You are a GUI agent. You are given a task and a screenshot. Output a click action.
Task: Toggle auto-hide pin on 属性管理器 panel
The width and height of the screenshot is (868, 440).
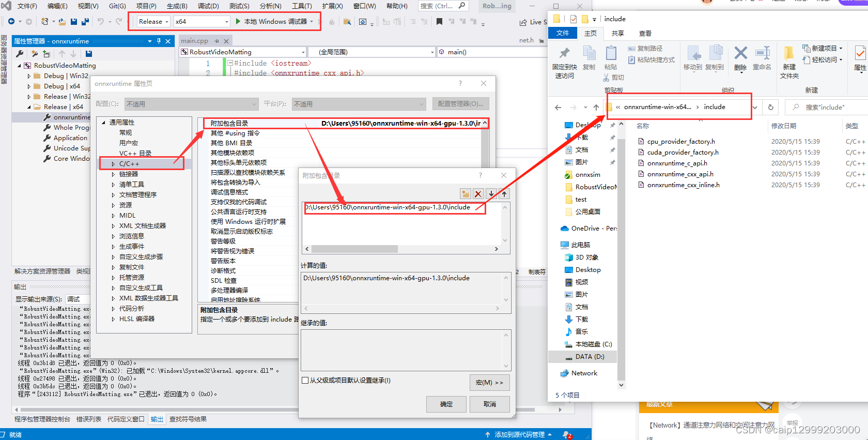point(159,41)
